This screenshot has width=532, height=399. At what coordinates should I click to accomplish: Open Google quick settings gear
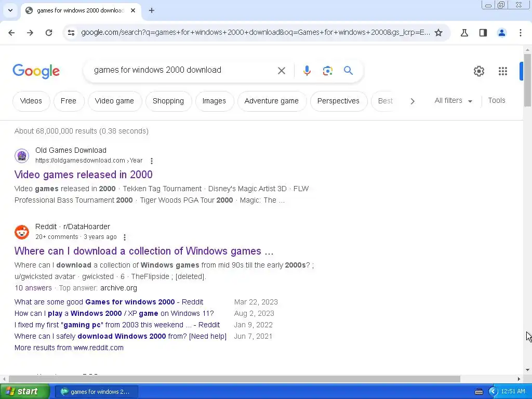(478, 71)
